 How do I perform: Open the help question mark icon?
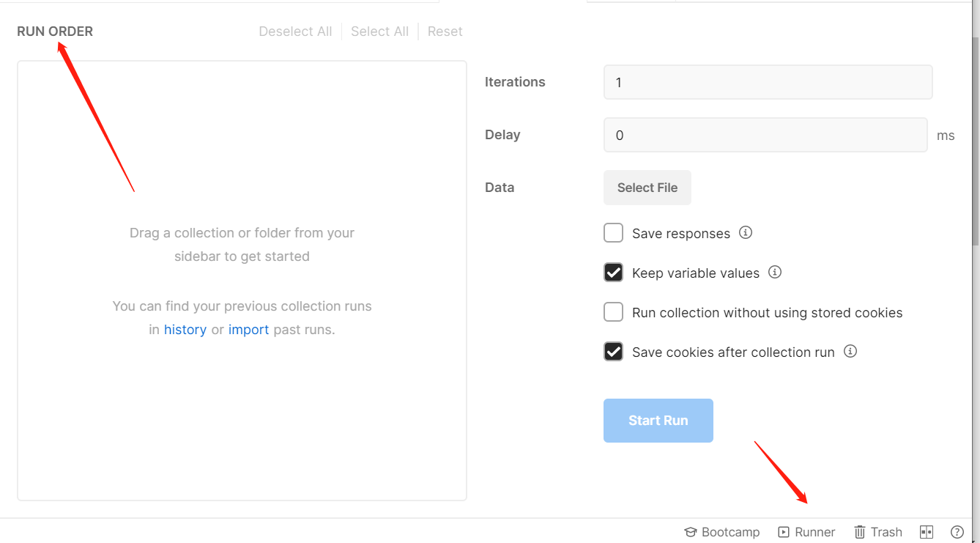[957, 532]
